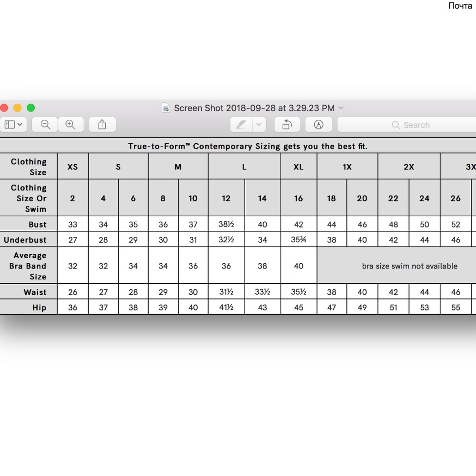This screenshot has height=476, width=476.
Task: Click the window title Screen Shot 2018-09-28
Action: 254,108
